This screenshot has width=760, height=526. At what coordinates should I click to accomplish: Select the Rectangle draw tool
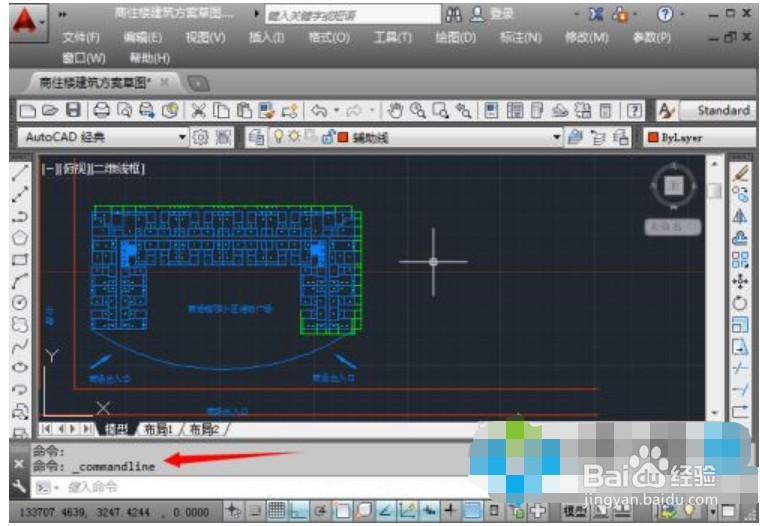pyautogui.click(x=20, y=259)
